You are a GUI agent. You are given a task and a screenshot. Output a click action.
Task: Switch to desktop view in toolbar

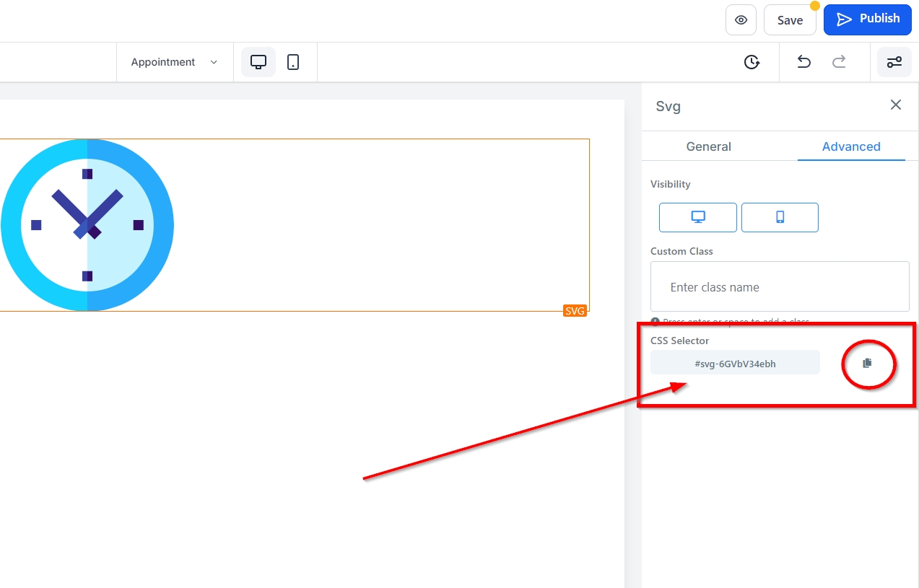coord(258,62)
